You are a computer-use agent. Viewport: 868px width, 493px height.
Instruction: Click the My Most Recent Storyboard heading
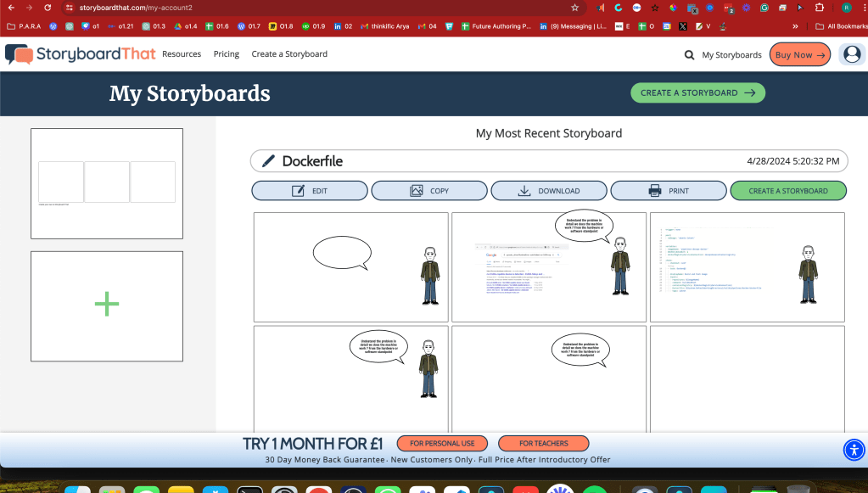(x=549, y=133)
